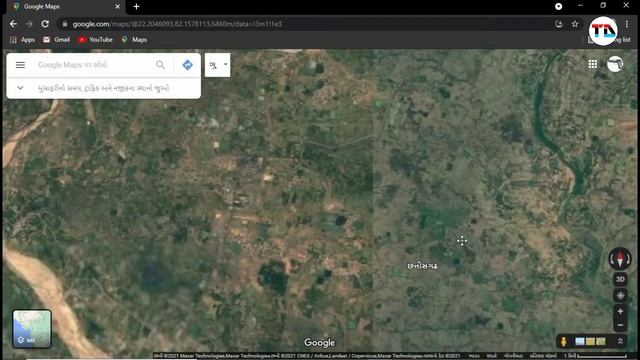Viewport: 640px width, 360px height.
Task: Reset map orientation with the compass
Action: click(620, 259)
